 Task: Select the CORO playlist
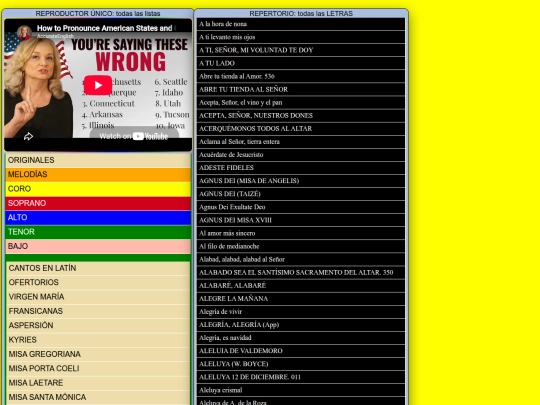click(x=98, y=189)
